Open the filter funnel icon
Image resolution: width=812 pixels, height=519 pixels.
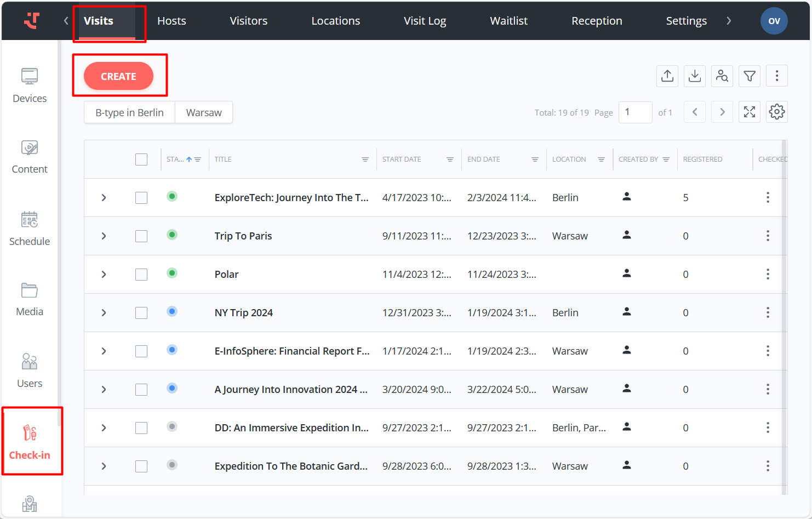pyautogui.click(x=749, y=76)
